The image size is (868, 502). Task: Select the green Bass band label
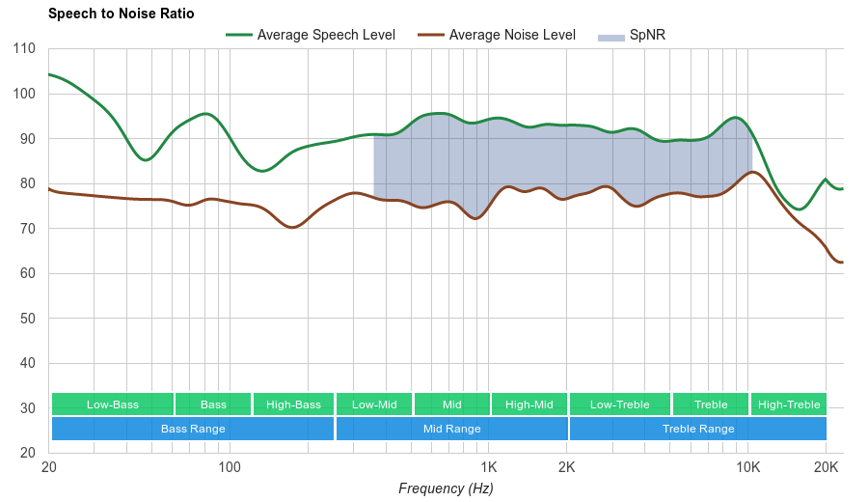tap(214, 404)
